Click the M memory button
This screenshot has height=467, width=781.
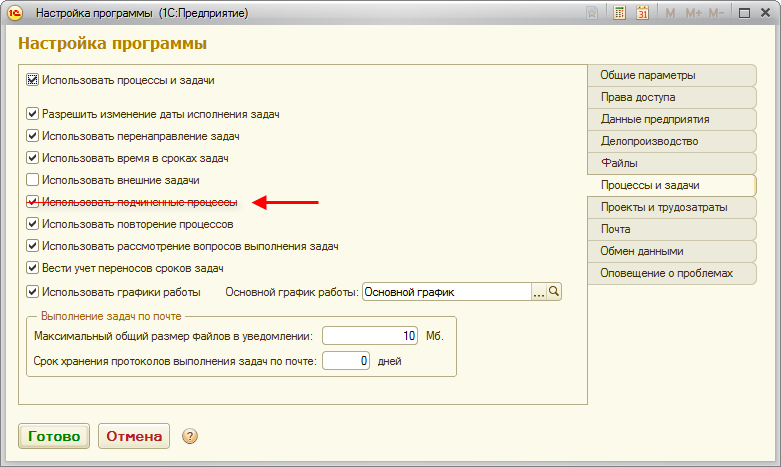(670, 13)
